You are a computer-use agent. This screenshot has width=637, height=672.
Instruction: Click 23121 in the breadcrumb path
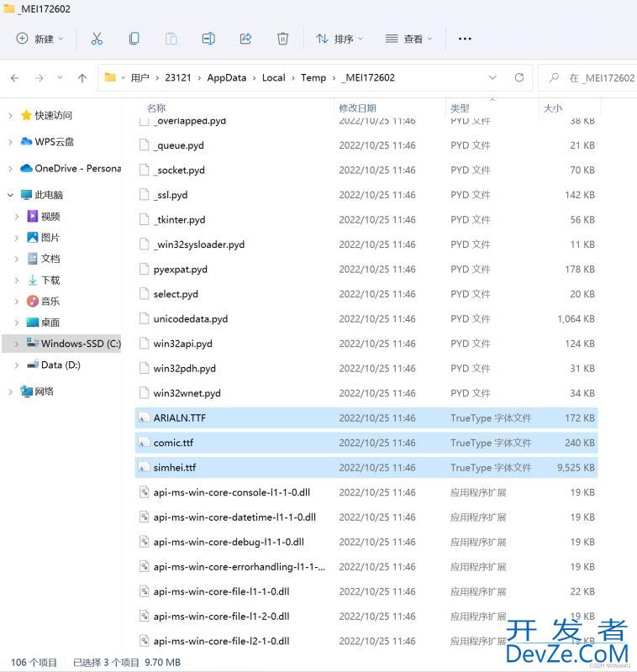coord(178,78)
